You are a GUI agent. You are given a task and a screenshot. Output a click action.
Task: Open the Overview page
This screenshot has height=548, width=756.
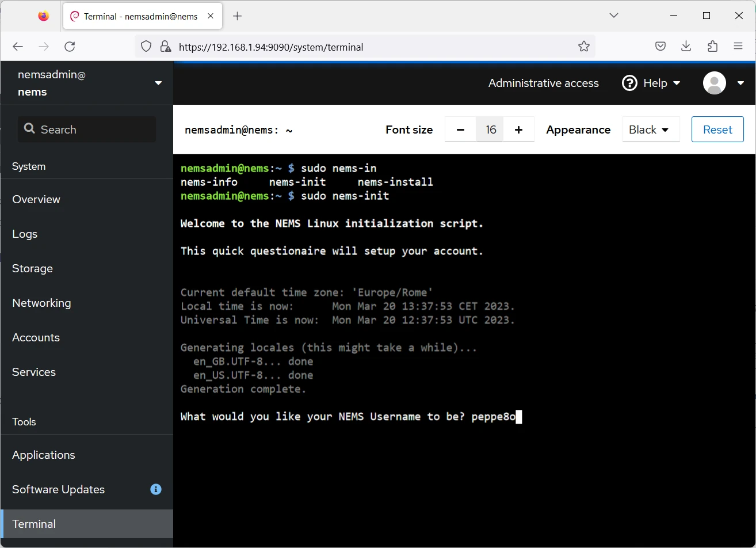pos(87,199)
